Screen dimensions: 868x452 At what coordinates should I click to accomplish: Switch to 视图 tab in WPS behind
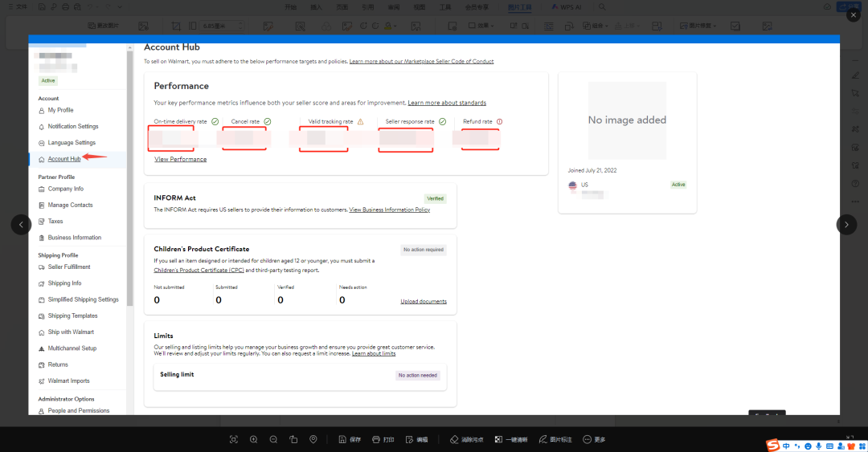coord(420,7)
